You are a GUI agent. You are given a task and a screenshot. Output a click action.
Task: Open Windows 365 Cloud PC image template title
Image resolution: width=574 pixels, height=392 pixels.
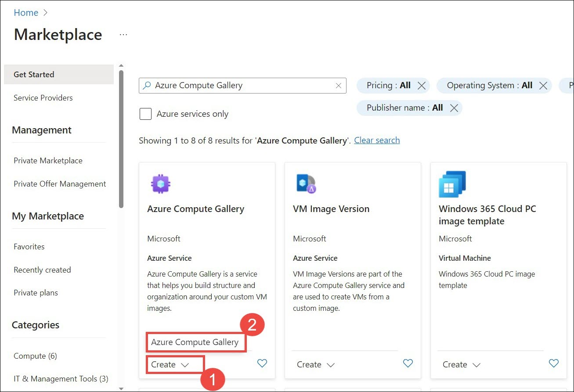(487, 215)
